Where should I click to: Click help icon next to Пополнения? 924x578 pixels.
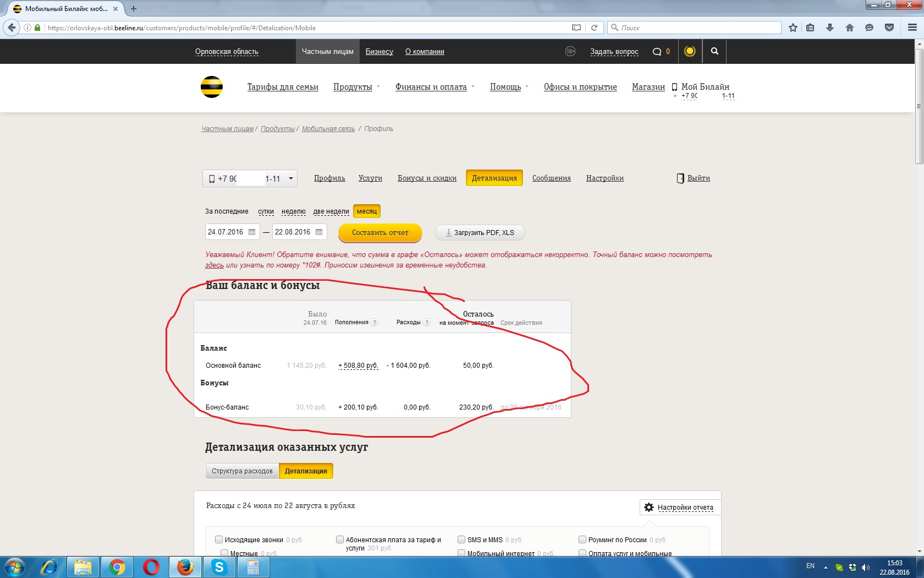375,323
